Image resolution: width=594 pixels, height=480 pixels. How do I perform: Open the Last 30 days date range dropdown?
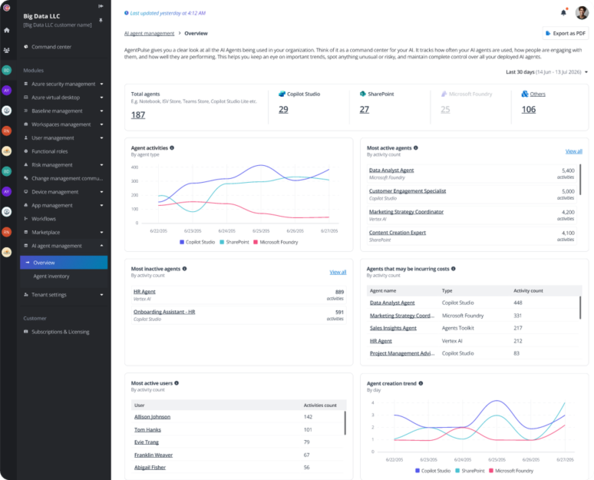tap(547, 72)
